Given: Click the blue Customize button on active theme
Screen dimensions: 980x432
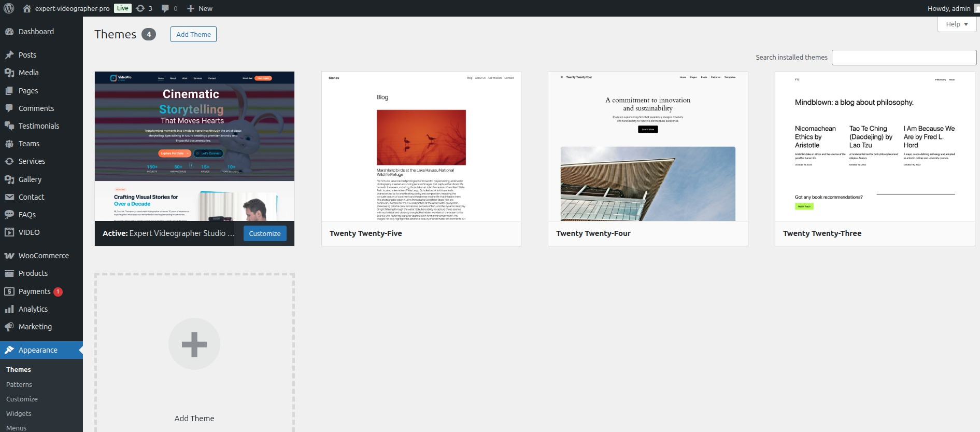Looking at the screenshot, I should 265,233.
